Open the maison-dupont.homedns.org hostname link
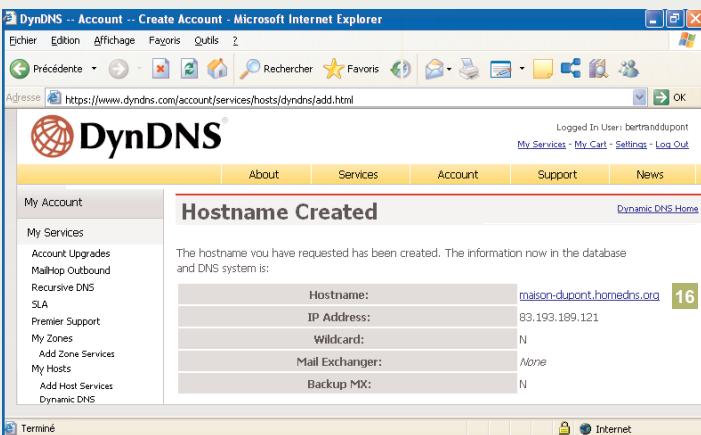Image resolution: width=701 pixels, height=435 pixels. (589, 295)
